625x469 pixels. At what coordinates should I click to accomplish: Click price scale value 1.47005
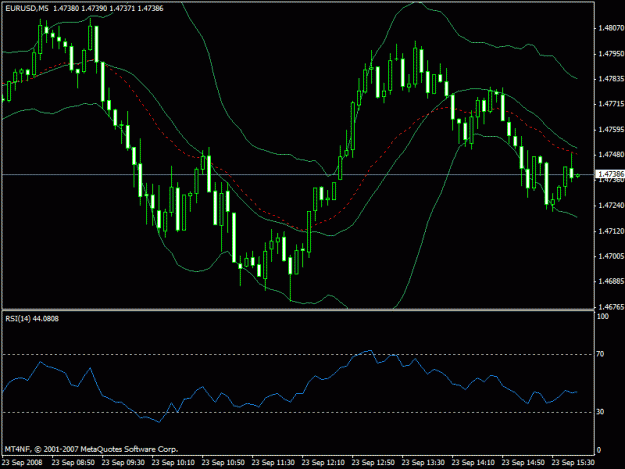point(611,256)
